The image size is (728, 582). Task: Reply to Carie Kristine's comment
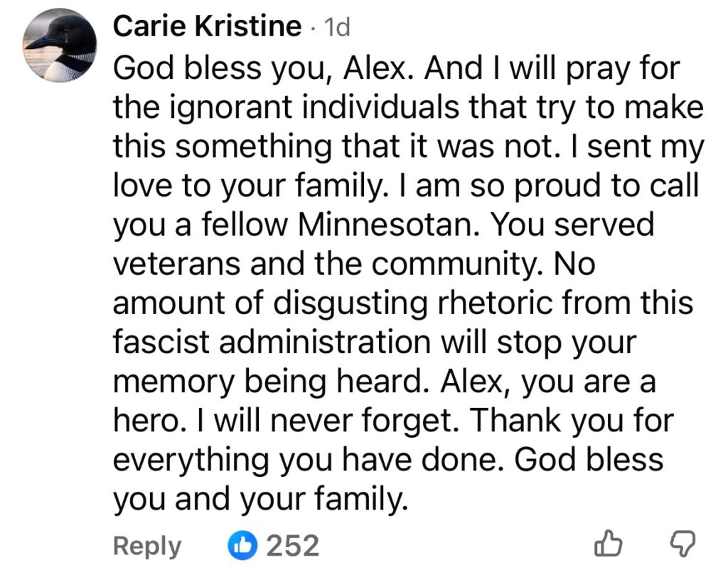pos(147,546)
